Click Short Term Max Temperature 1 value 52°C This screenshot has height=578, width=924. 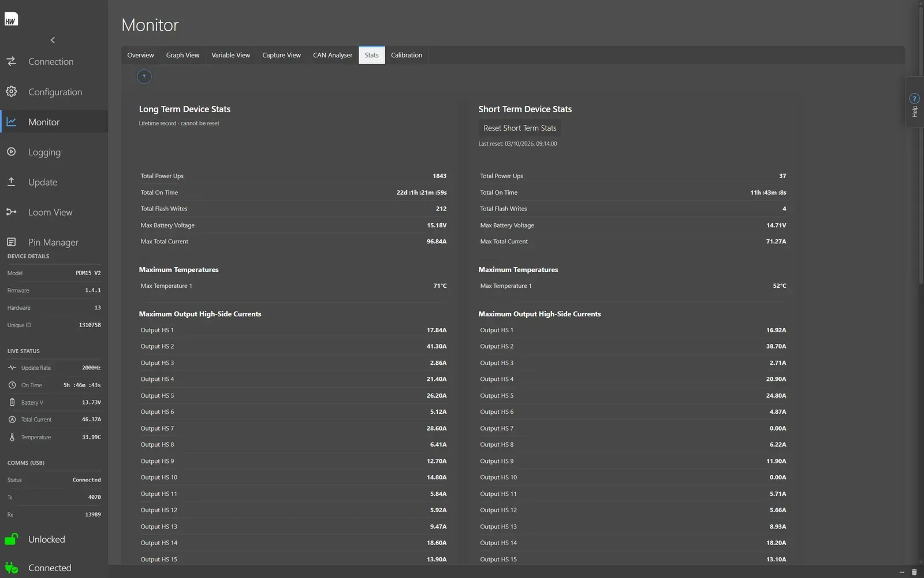pos(780,286)
